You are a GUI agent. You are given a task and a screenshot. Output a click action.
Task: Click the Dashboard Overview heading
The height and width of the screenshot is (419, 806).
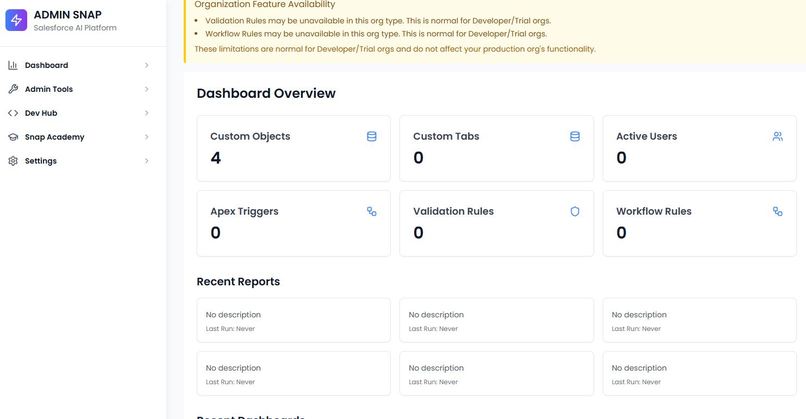266,93
